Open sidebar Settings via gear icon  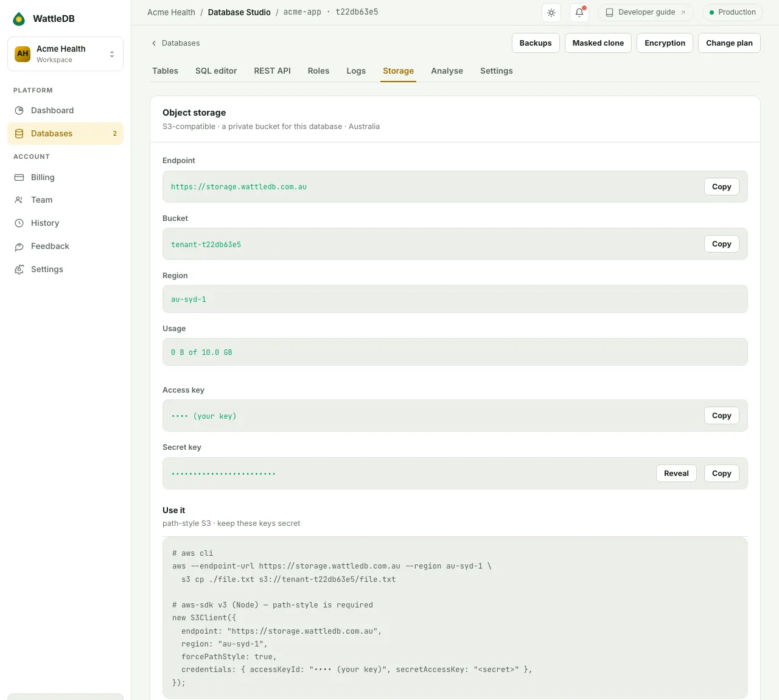click(19, 269)
